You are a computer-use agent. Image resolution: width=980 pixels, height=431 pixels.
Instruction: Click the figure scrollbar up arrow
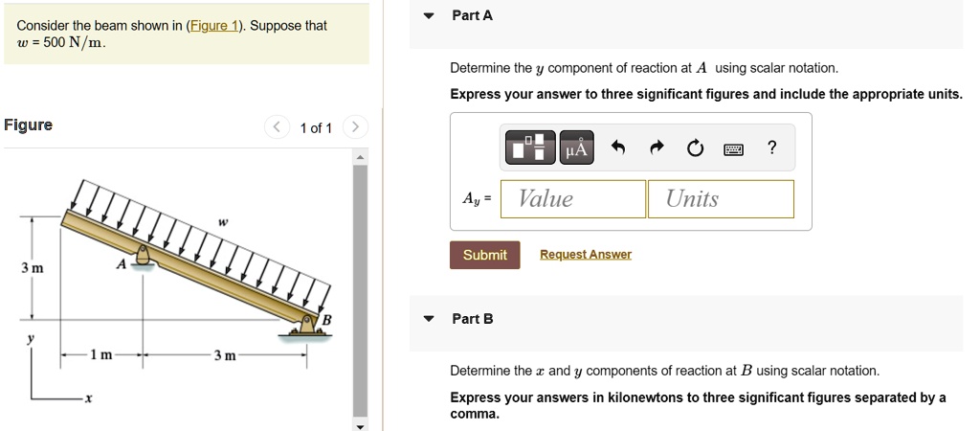click(360, 157)
